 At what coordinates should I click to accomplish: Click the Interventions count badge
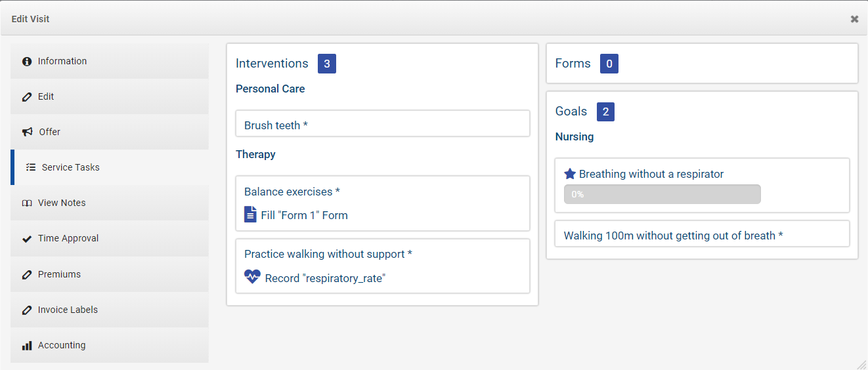click(326, 64)
